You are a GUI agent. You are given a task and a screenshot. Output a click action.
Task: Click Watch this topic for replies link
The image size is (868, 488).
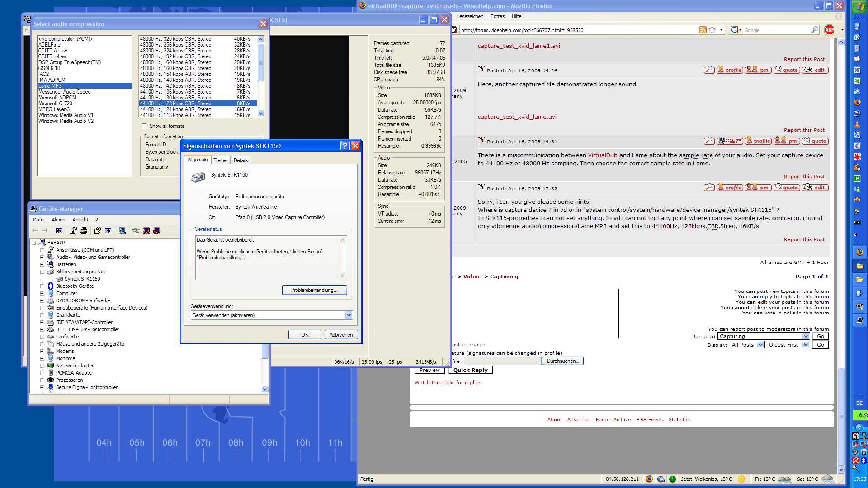coord(448,383)
